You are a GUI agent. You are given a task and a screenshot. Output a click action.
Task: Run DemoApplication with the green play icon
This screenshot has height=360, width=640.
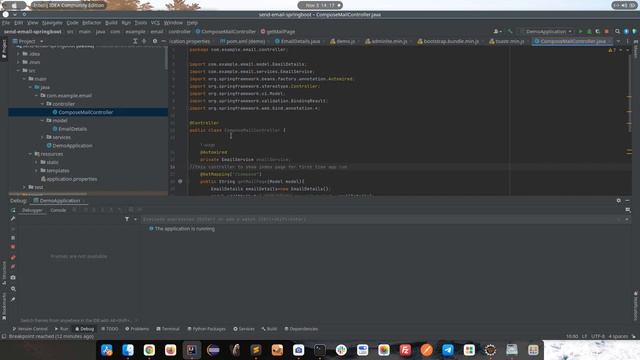[580, 31]
